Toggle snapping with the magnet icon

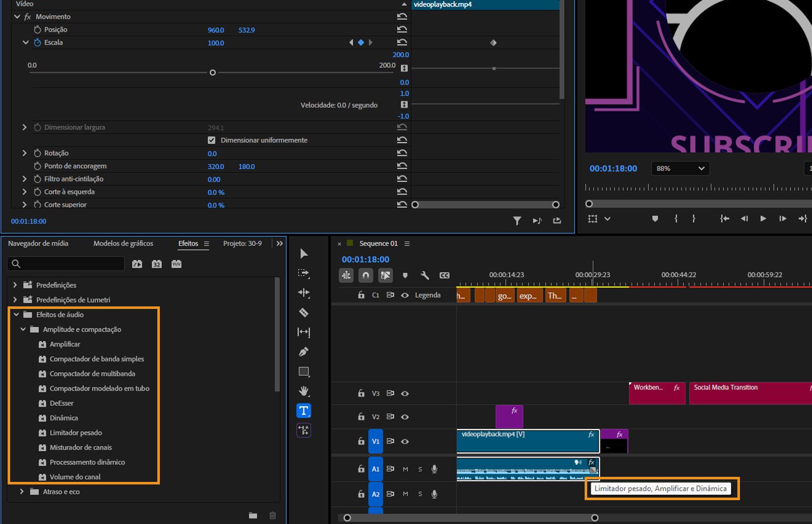366,275
